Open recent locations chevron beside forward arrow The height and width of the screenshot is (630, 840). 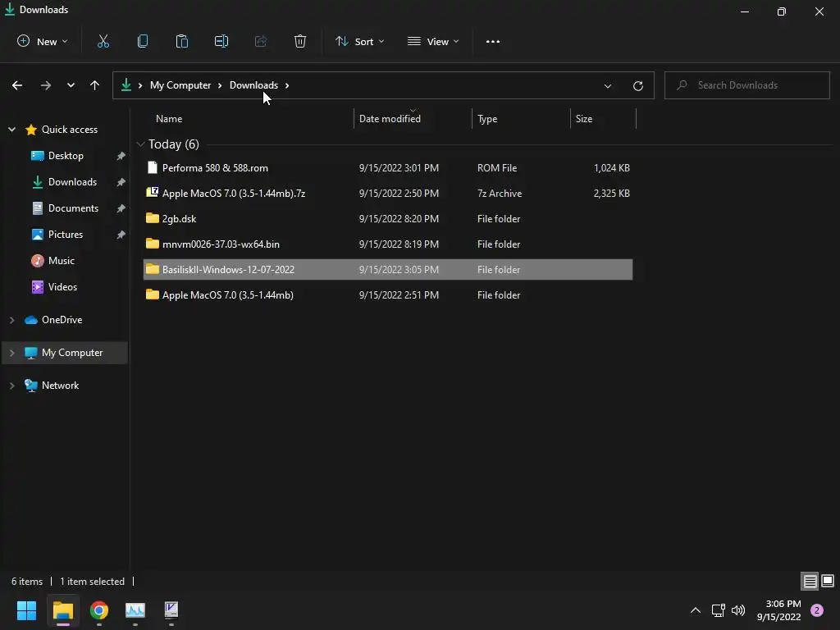[71, 85]
